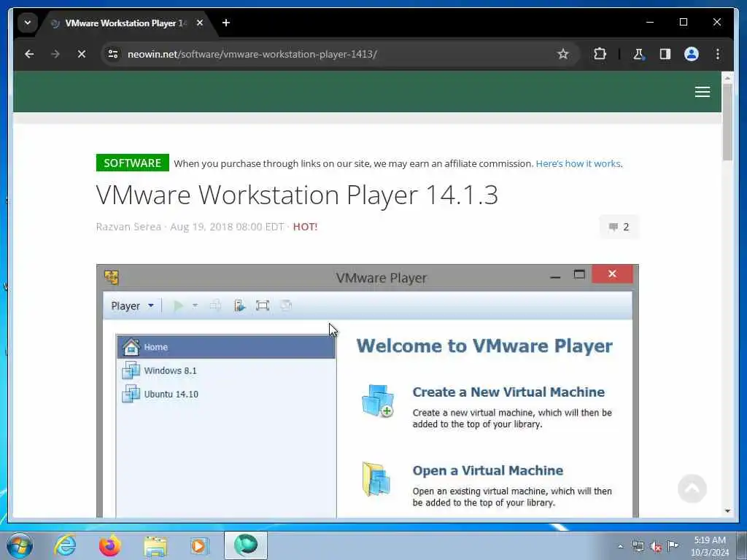747x560 pixels.
Task: Open the tab search dropdown arrow
Action: tap(28, 23)
